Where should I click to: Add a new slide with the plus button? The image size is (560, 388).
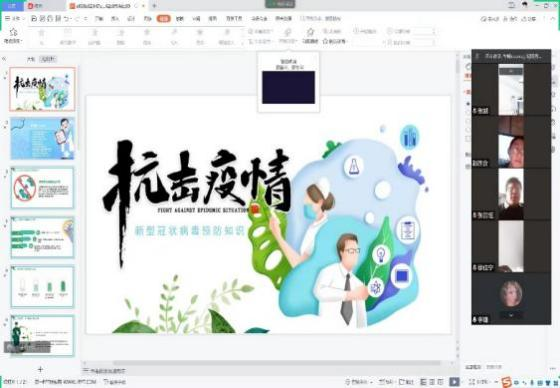[x=40, y=369]
